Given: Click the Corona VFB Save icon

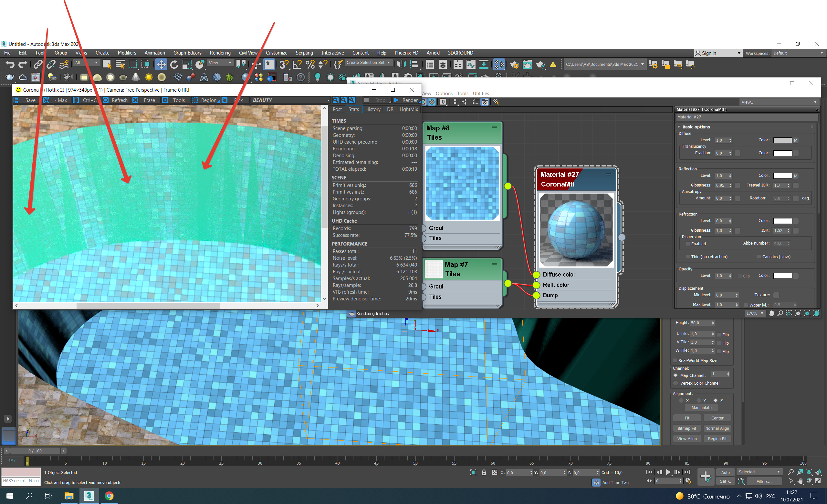Looking at the screenshot, I should tap(16, 100).
